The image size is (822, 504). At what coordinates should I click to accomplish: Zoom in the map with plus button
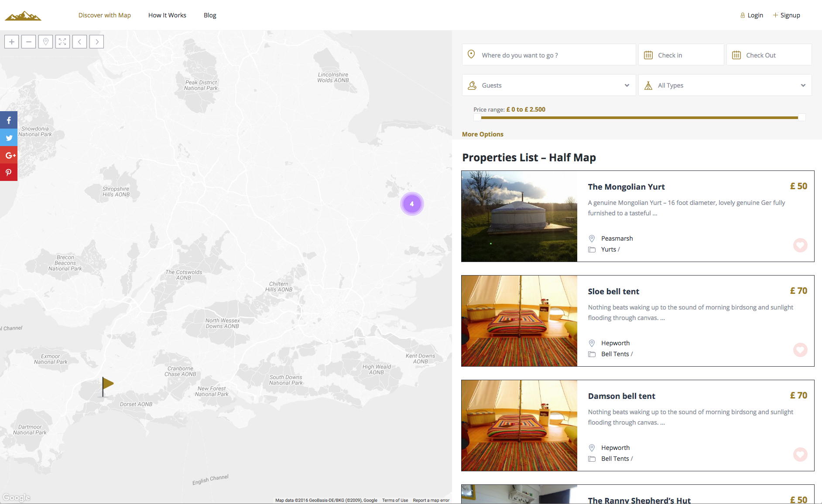point(12,42)
